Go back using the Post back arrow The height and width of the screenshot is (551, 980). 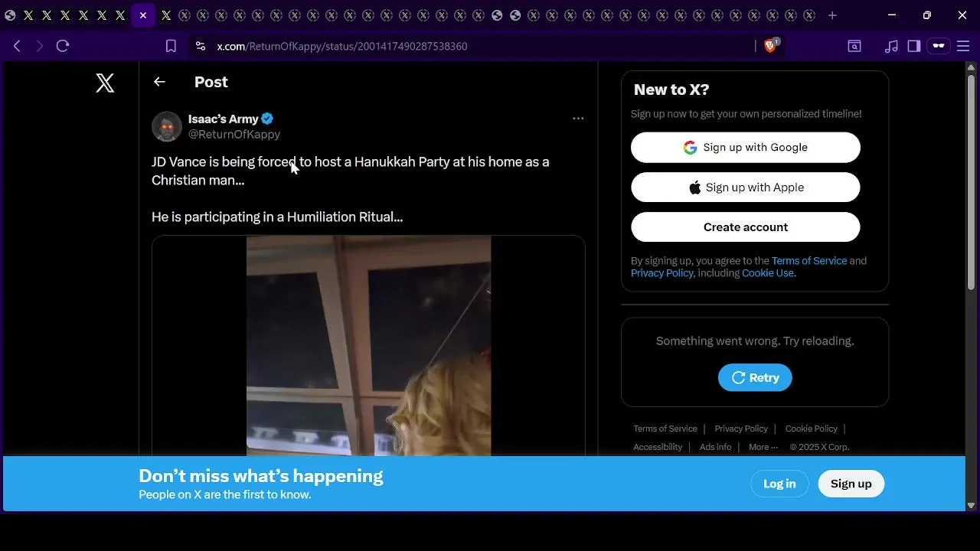159,82
